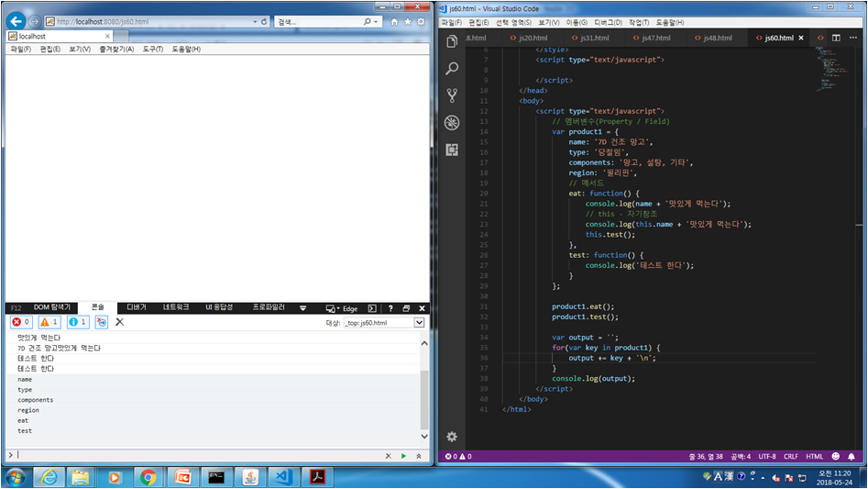Open 디버그(D) menu in VS Code

608,22
